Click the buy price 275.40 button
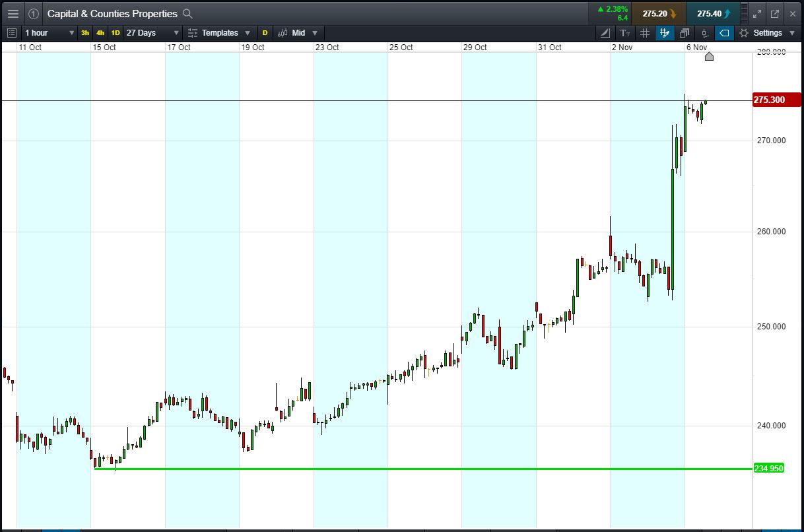The image size is (804, 532). (713, 13)
